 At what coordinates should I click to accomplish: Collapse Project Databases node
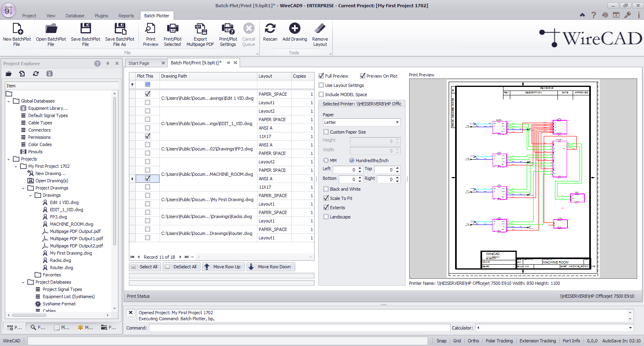pyautogui.click(x=23, y=282)
